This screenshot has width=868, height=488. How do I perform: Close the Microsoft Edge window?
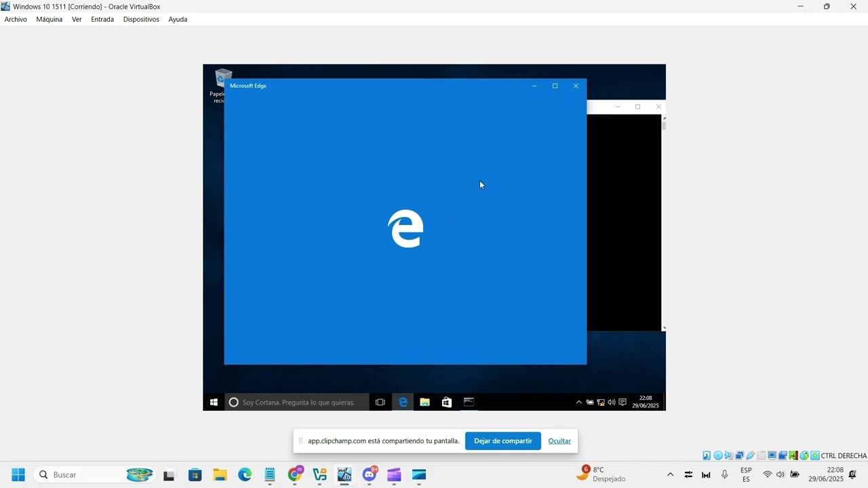point(576,86)
